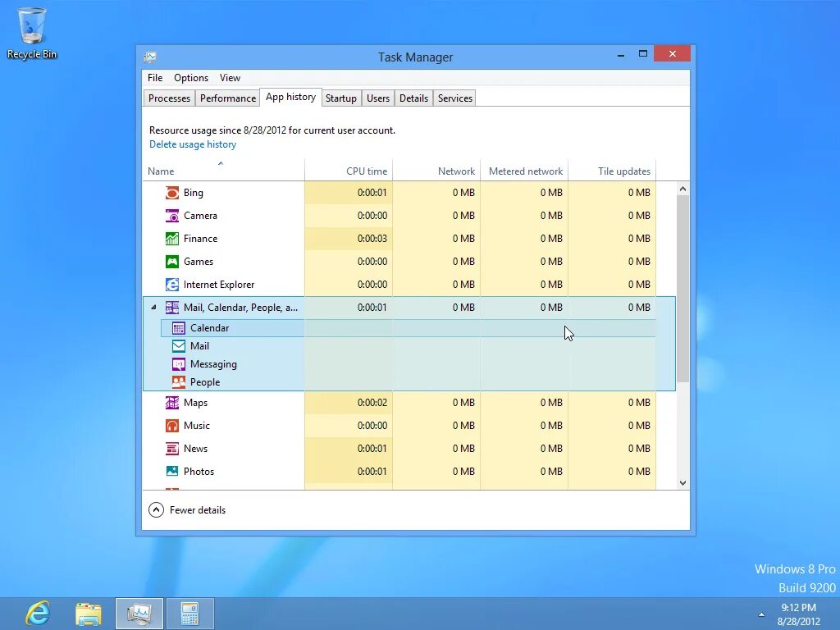
Task: Click the scrollbar up arrow
Action: [x=682, y=189]
